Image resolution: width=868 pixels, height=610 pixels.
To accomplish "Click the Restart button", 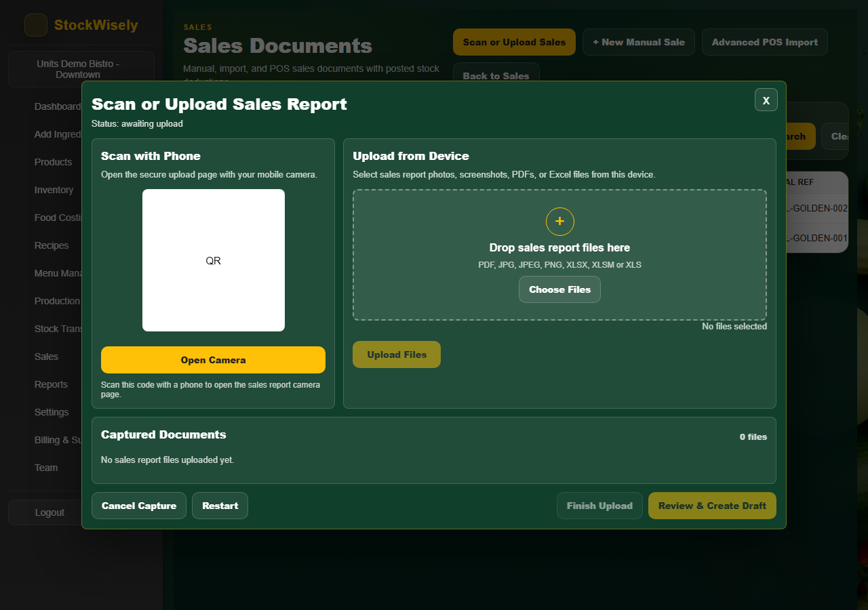I will 220,506.
